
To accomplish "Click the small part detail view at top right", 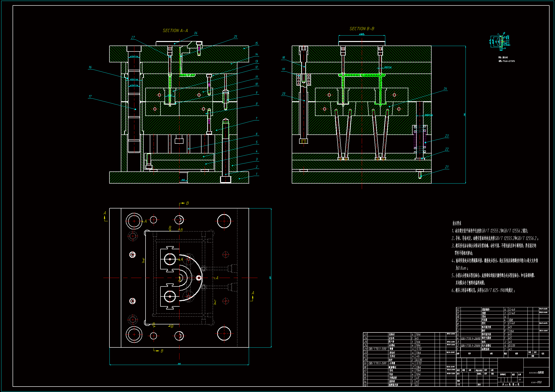I will coord(500,42).
